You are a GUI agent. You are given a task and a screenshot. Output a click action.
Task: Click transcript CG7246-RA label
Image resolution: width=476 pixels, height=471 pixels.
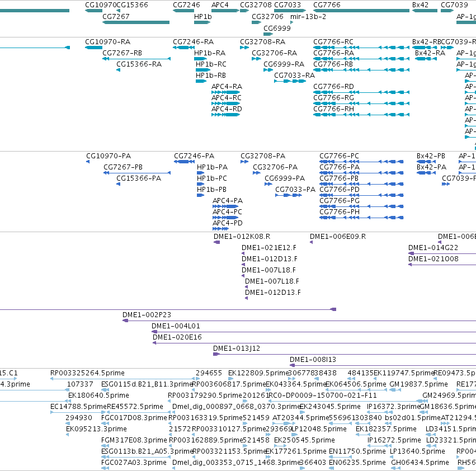coord(194,41)
